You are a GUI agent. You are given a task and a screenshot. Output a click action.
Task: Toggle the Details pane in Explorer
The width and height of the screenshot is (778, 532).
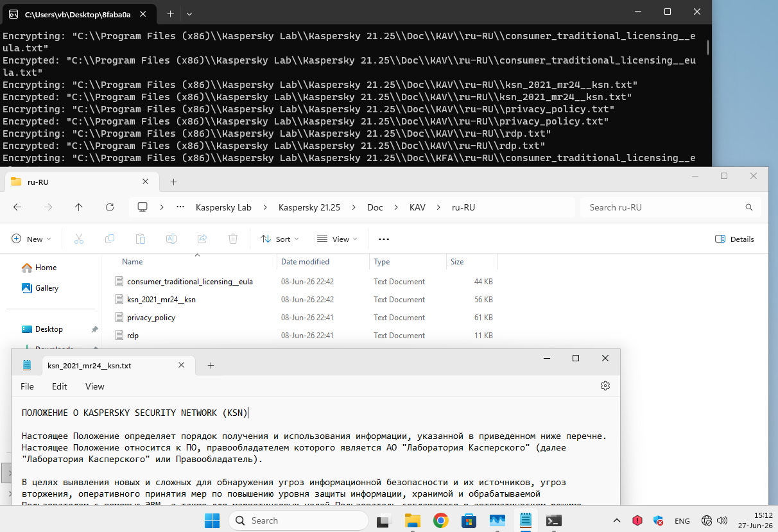pyautogui.click(x=735, y=239)
